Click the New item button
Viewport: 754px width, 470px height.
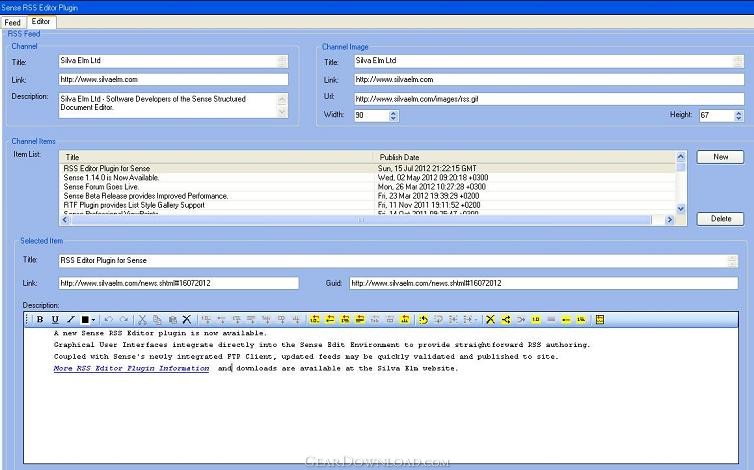[720, 157]
